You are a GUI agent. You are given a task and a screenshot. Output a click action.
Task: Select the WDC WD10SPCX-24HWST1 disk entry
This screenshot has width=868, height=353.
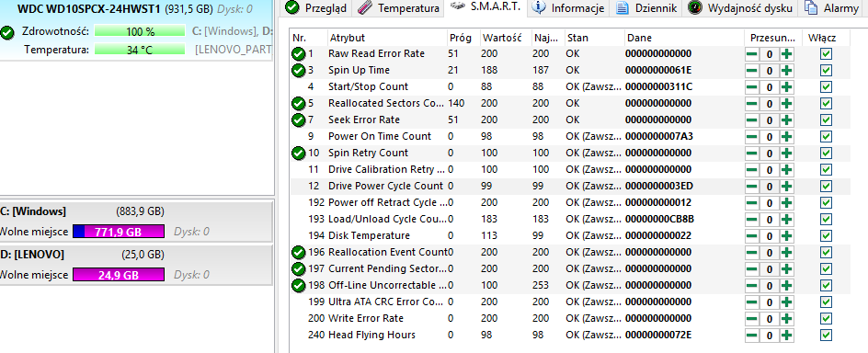point(136,30)
